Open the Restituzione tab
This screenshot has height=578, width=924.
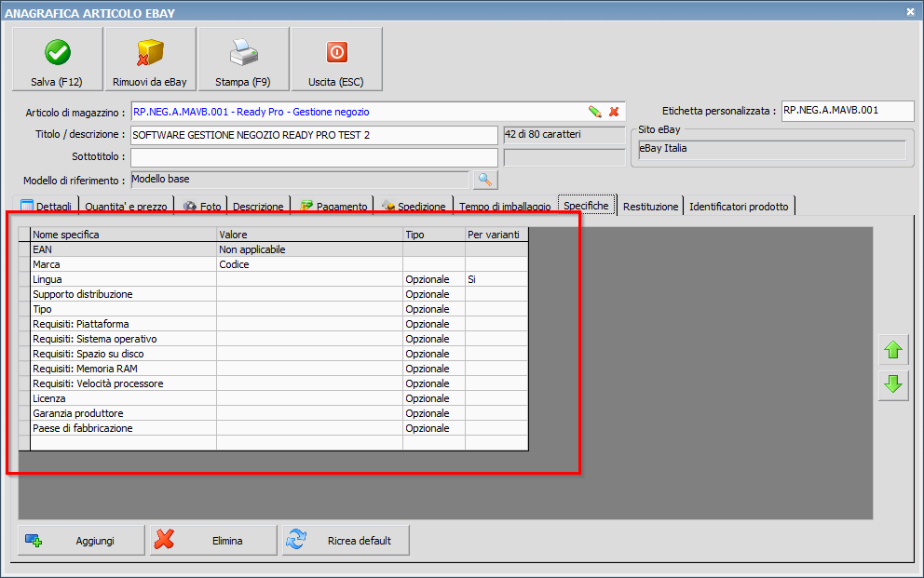click(650, 206)
